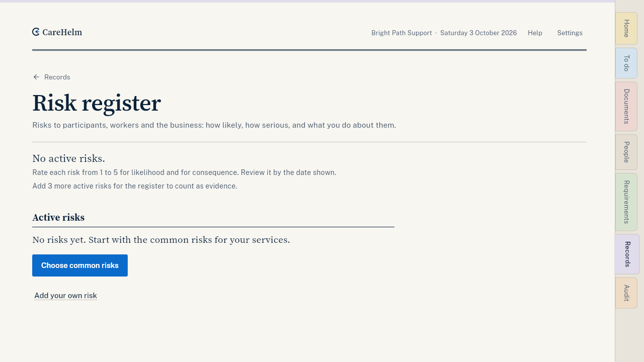Open the Home side tab
The image size is (644, 362).
point(626,28)
